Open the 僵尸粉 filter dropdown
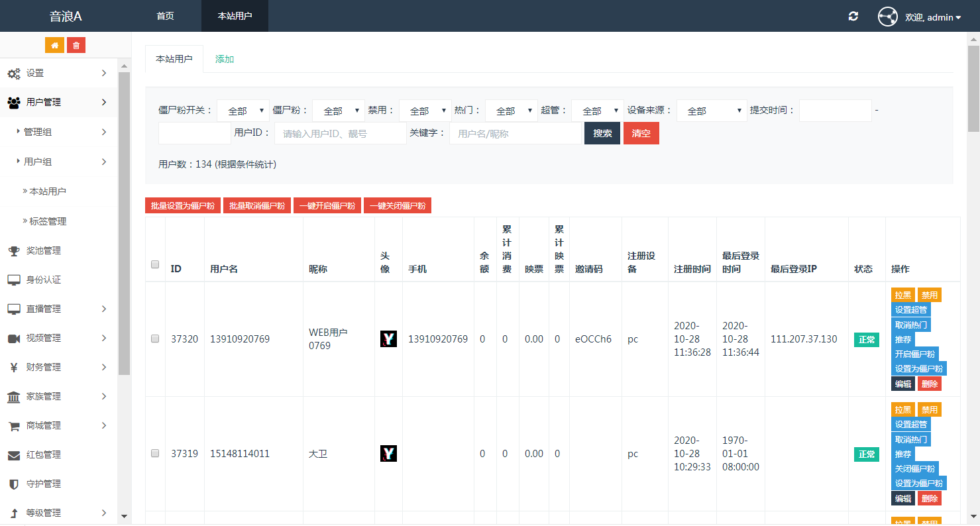 339,111
